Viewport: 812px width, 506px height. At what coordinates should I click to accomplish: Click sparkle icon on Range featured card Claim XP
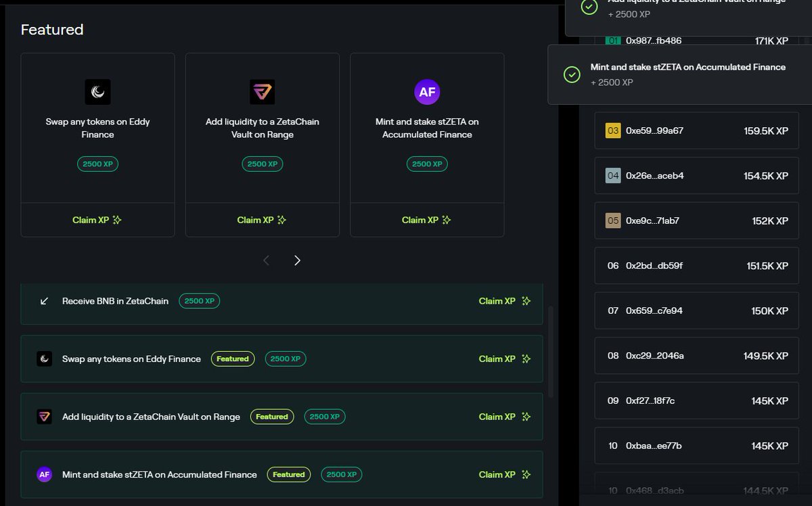[282, 220]
